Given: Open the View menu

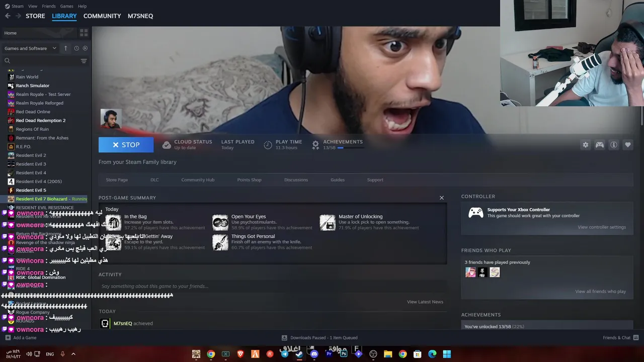Looking at the screenshot, I should [x=33, y=6].
